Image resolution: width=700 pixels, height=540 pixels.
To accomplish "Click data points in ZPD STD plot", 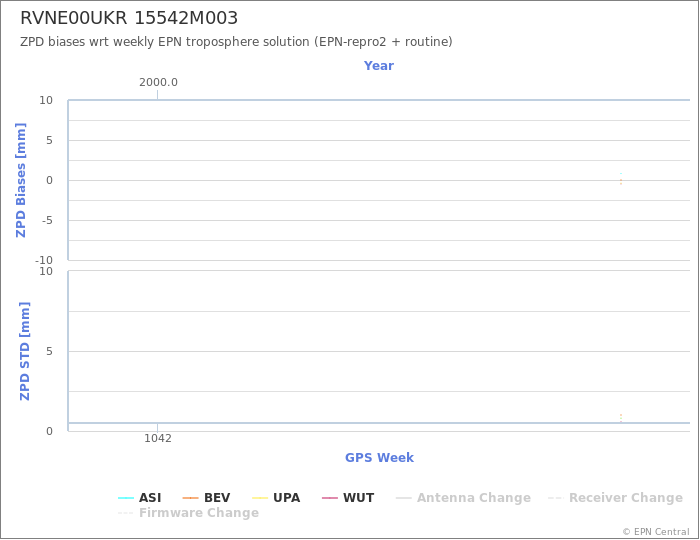I will (x=621, y=418).
